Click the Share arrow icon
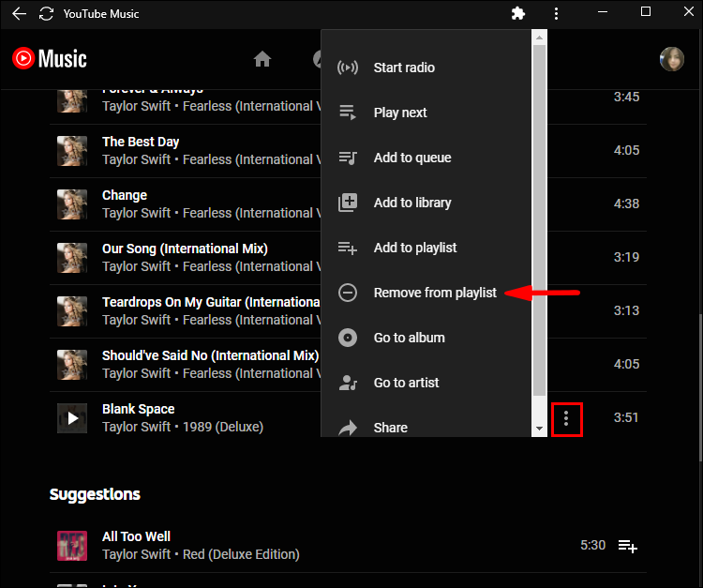The height and width of the screenshot is (588, 703). pyautogui.click(x=348, y=428)
